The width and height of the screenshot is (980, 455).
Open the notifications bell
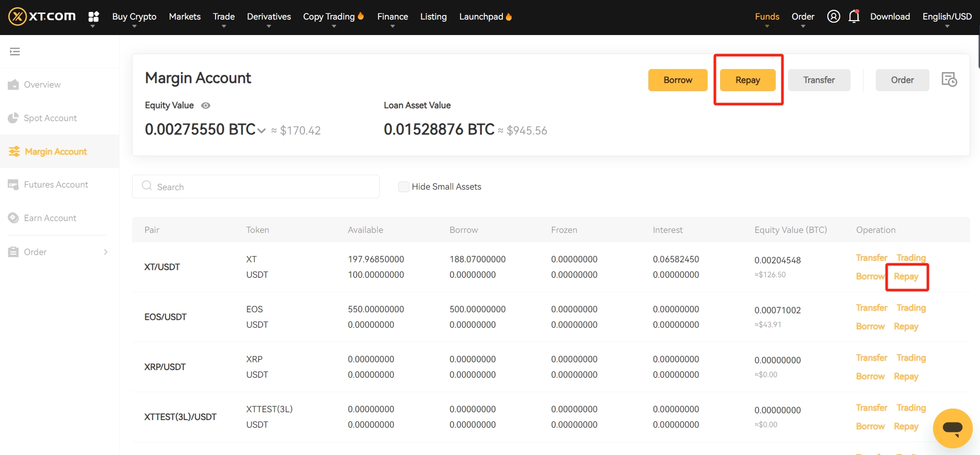854,16
